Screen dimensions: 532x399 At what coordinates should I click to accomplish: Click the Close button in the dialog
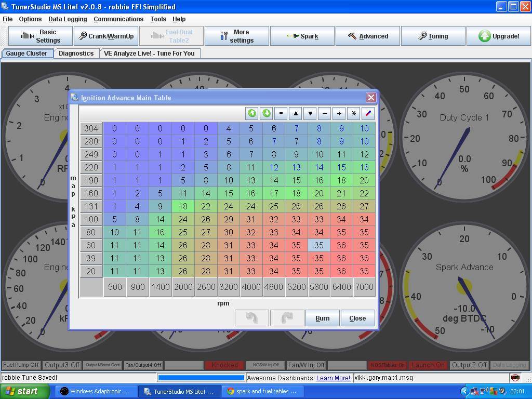coord(357,318)
